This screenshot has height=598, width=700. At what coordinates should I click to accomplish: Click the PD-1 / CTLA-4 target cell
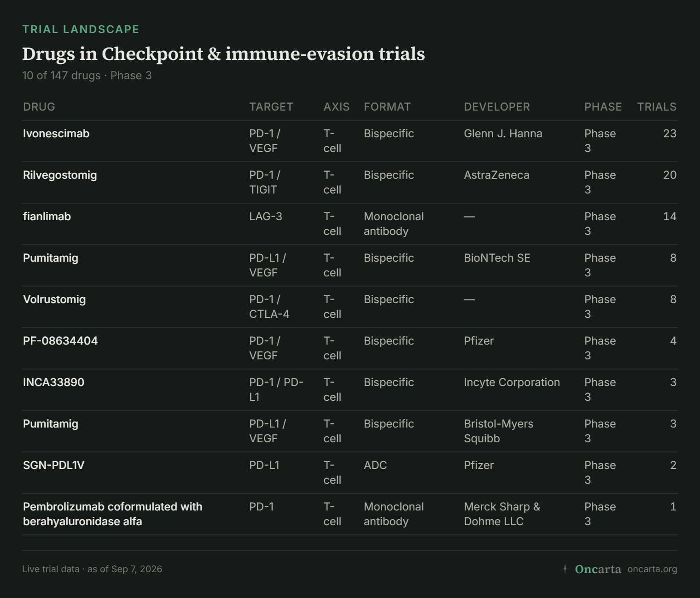(x=269, y=307)
